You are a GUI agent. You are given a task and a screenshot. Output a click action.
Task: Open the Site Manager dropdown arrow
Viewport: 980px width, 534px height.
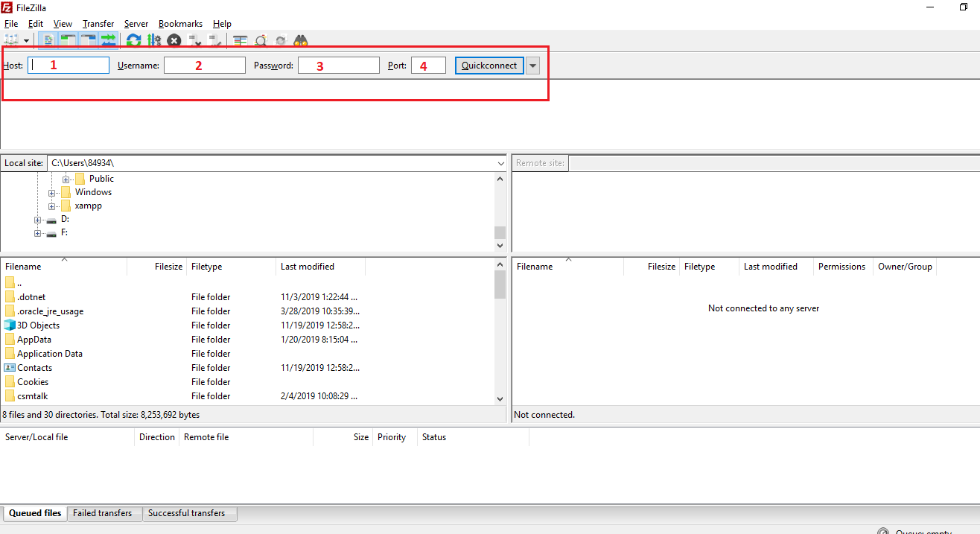pyautogui.click(x=26, y=40)
